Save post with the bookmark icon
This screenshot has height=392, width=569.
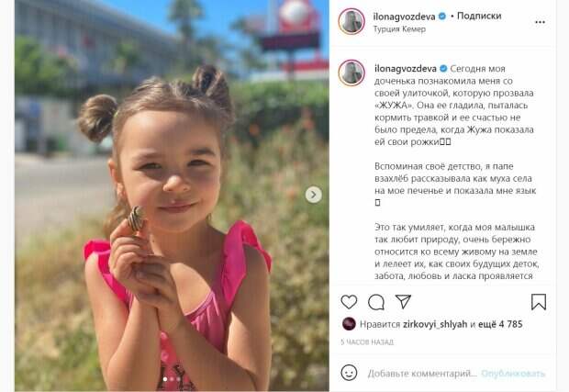(x=539, y=302)
